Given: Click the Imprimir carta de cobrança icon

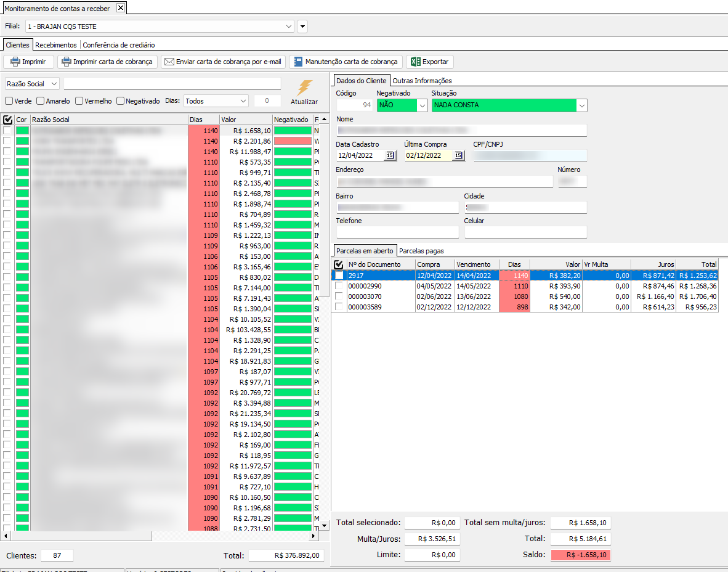Looking at the screenshot, I should pos(66,62).
